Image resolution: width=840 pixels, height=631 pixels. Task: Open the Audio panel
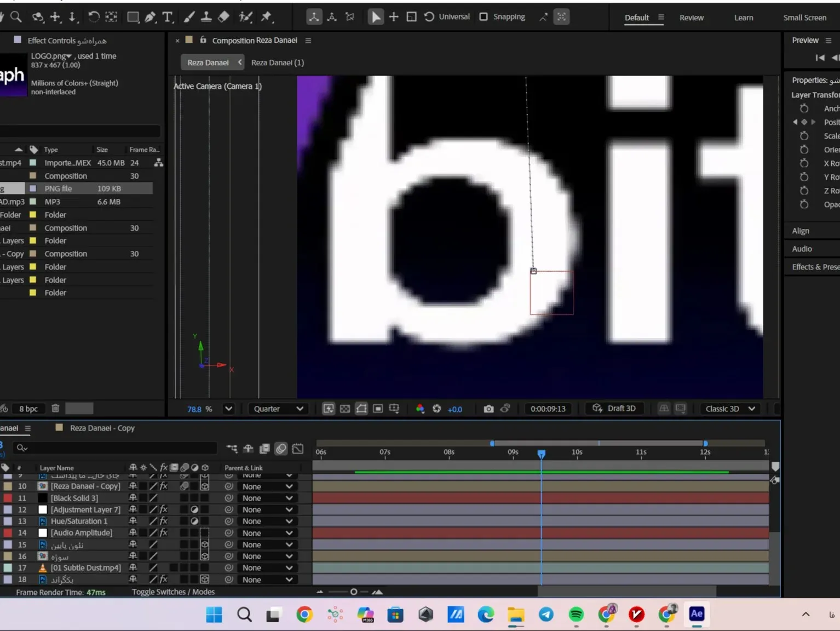click(x=802, y=249)
